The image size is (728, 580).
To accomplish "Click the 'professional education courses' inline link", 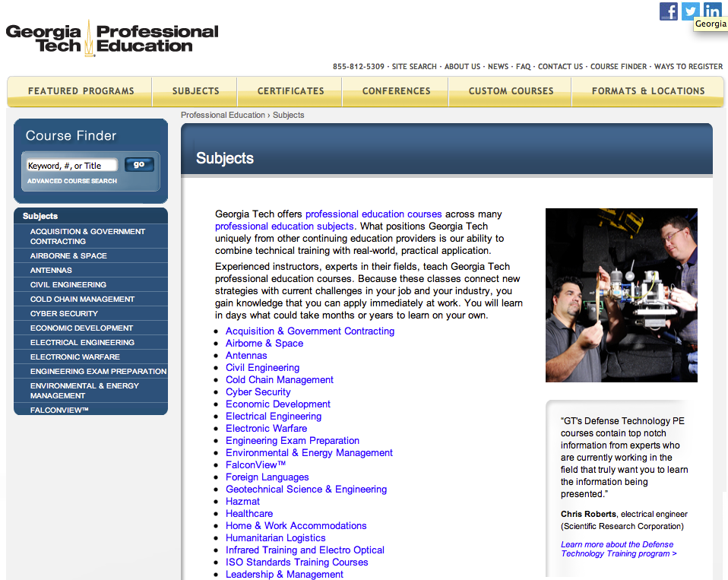I will (x=373, y=214).
